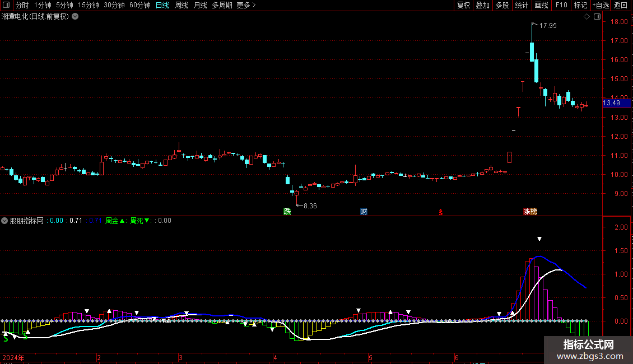633x364 pixels.
Task: Open F10 company information
Action: (561, 5)
